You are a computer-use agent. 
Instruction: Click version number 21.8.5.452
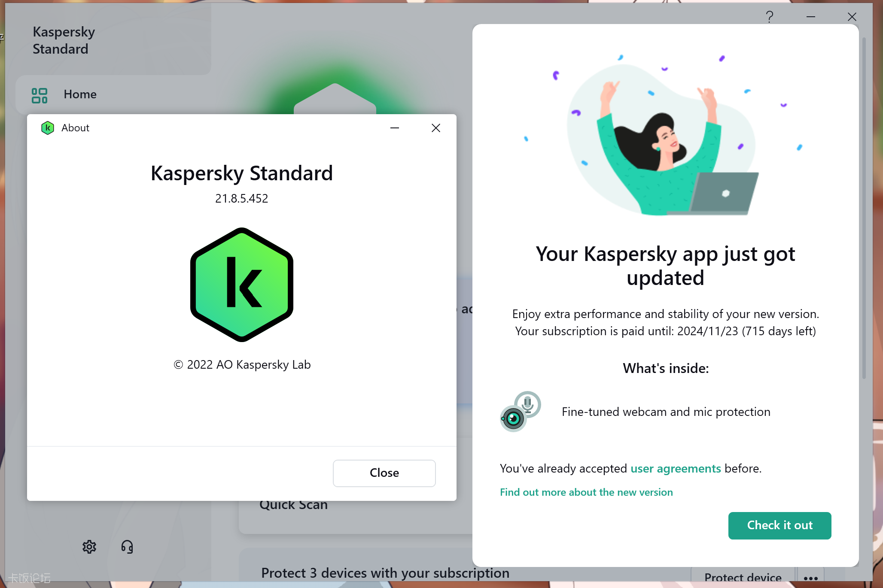click(x=242, y=198)
